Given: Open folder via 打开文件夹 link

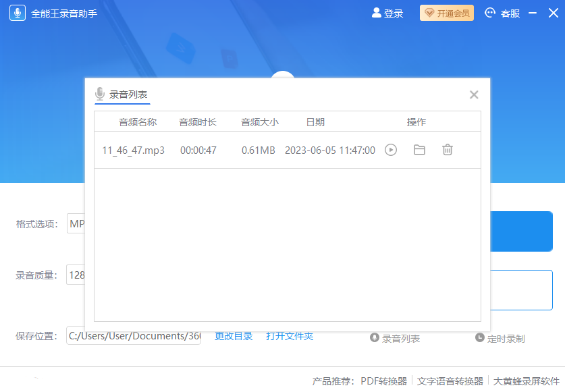Looking at the screenshot, I should [x=289, y=336].
